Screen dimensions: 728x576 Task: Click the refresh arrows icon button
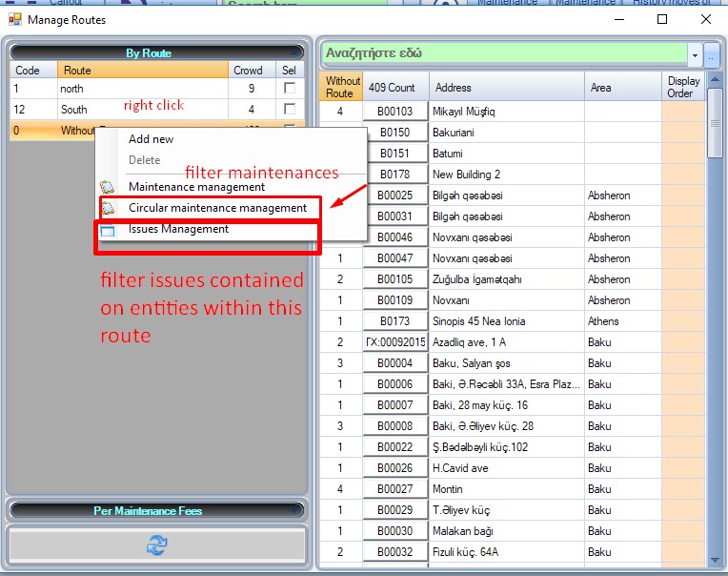(156, 545)
